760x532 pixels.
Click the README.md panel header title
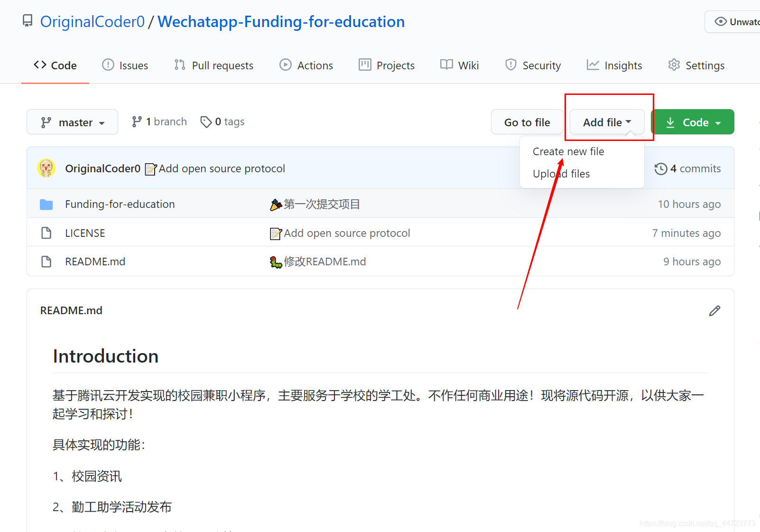pyautogui.click(x=71, y=310)
